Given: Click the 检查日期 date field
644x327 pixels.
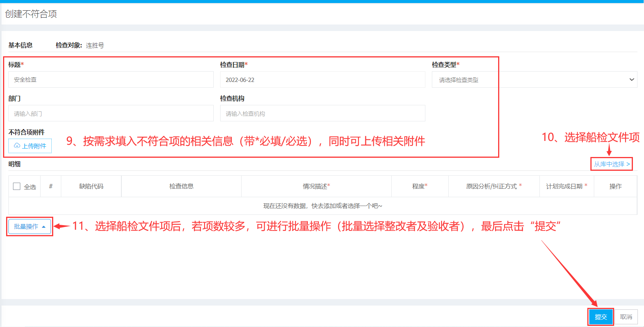Looking at the screenshot, I should 323,80.
